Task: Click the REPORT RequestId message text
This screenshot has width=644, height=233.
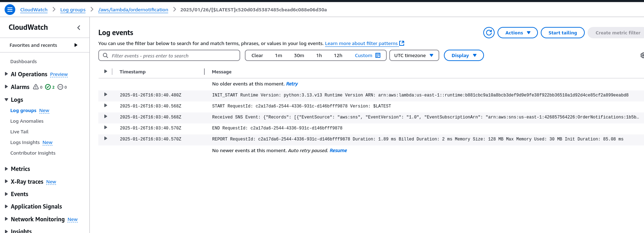Action: [x=418, y=139]
